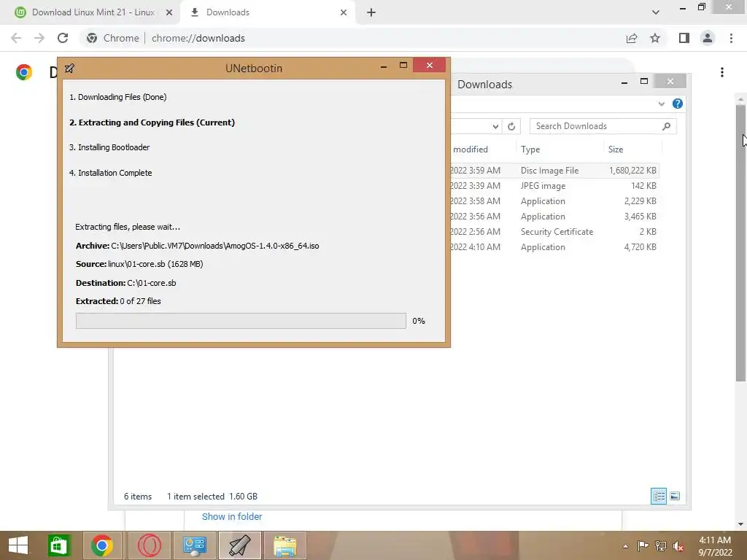Click 'Destination: C:\01-core.sb' text
747x560 pixels.
tap(125, 283)
